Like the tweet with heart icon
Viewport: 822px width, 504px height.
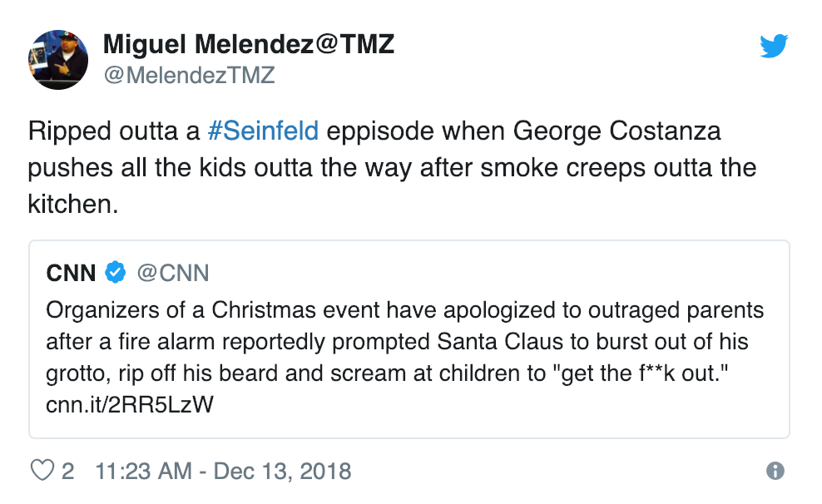[42, 471]
